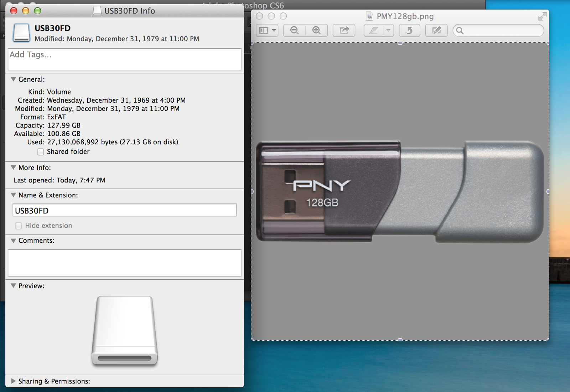Collapse the Preview section

click(13, 286)
